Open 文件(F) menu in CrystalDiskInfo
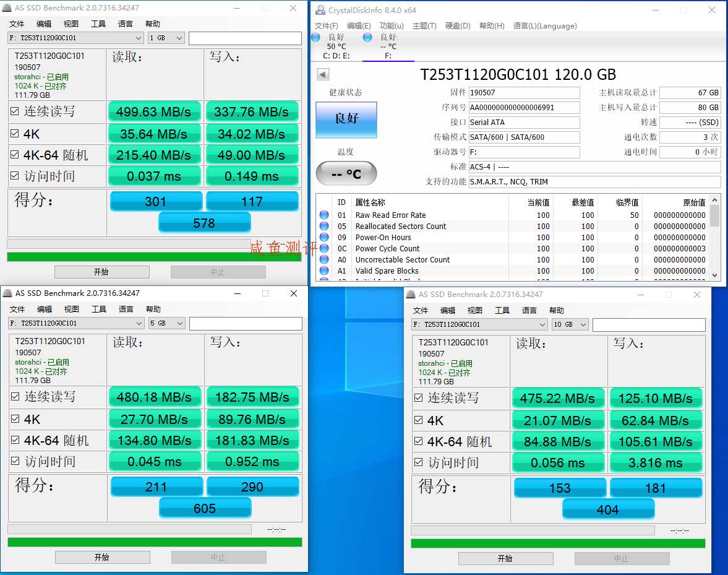This screenshot has width=728, height=575. 327,26
